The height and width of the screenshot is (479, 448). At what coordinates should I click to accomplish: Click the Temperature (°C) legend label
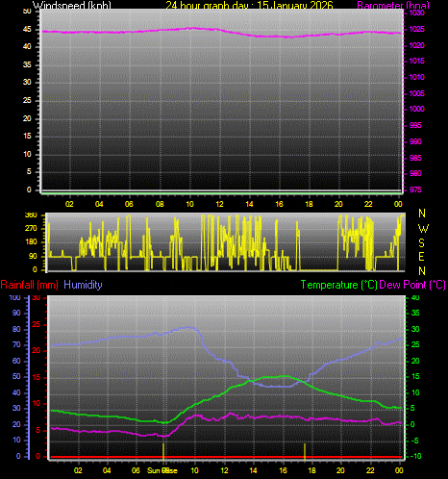pyautogui.click(x=338, y=285)
